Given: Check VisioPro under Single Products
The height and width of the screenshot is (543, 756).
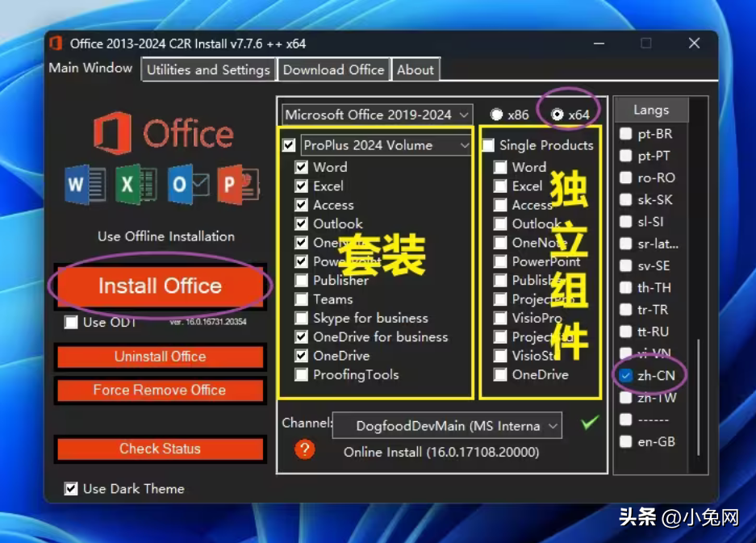Looking at the screenshot, I should tap(500, 318).
